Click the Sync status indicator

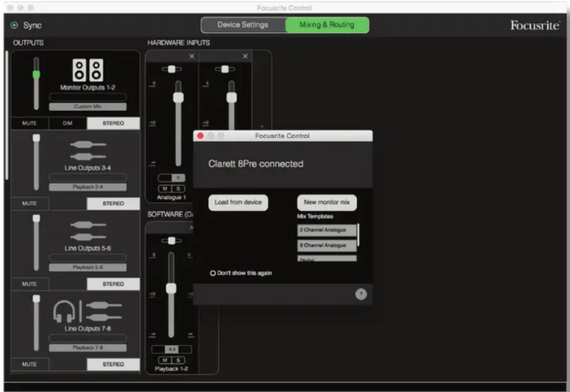14,25
